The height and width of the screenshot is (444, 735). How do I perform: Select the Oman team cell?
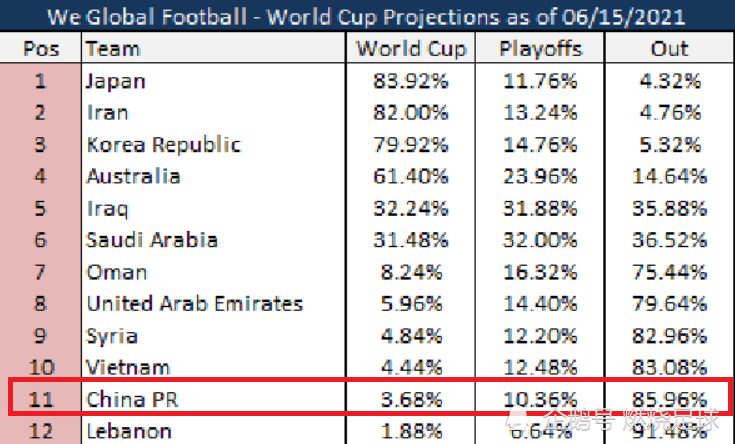point(213,272)
